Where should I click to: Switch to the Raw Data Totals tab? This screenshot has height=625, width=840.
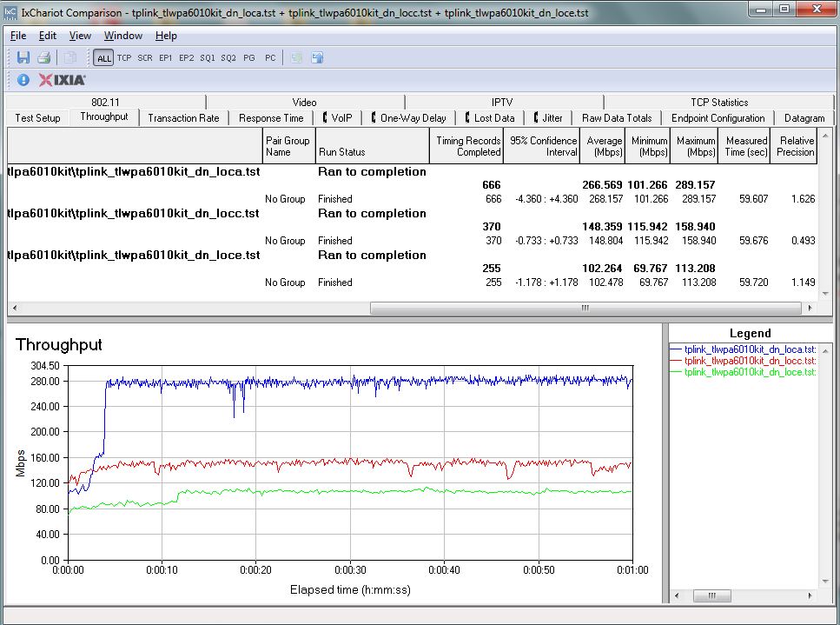coord(617,118)
